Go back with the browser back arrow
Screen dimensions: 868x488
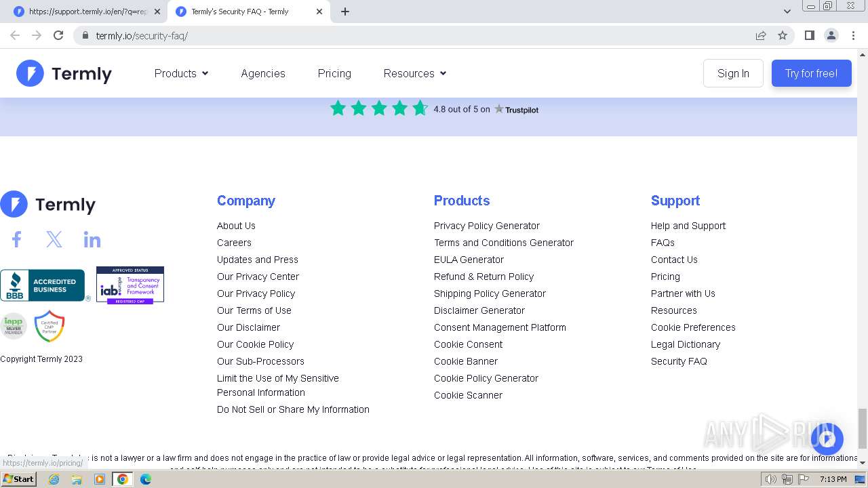tap(15, 35)
